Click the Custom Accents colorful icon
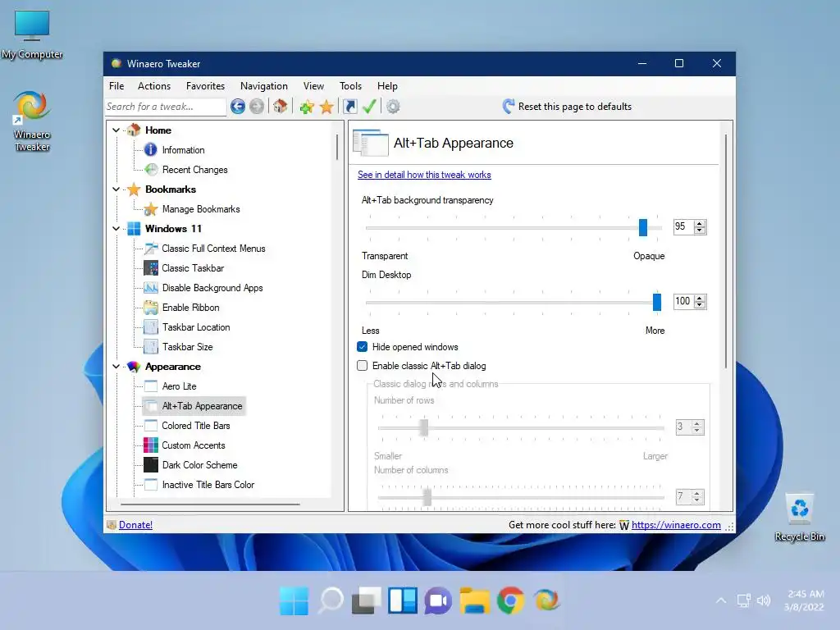This screenshot has width=840, height=630. tap(151, 445)
